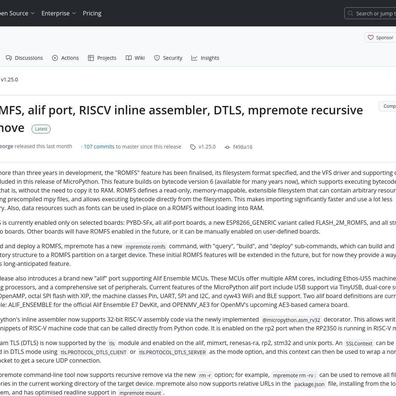
Task: Click the 'package.json' code text
Action: pyautogui.click(x=309, y=384)
